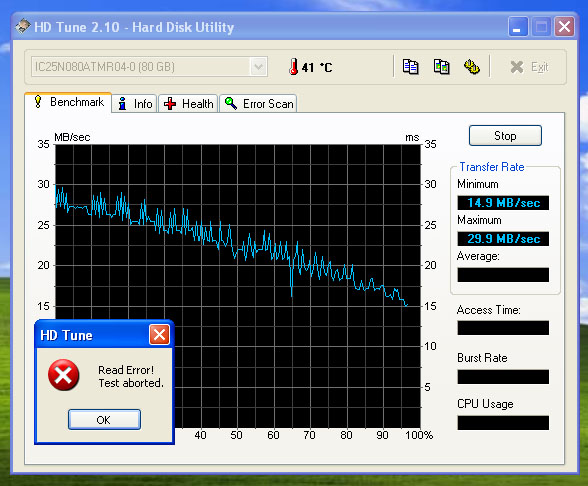588x486 pixels.
Task: Click the red cross icon on the Health tab
Action: tap(170, 104)
